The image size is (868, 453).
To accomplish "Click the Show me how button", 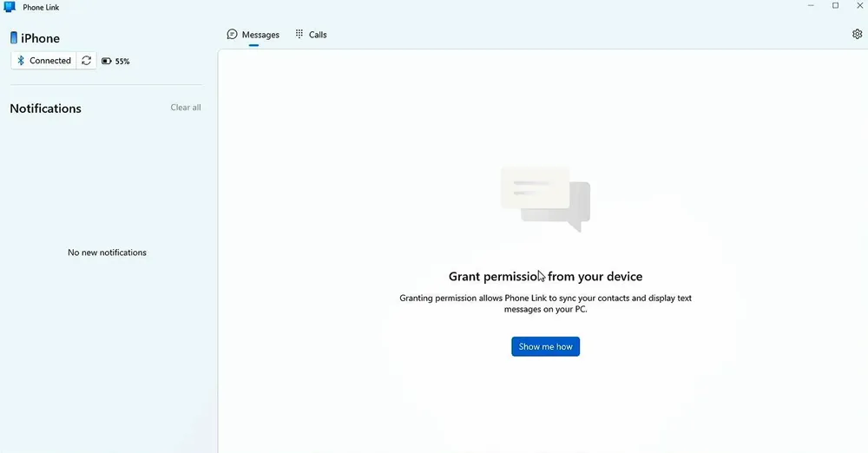I will point(545,346).
